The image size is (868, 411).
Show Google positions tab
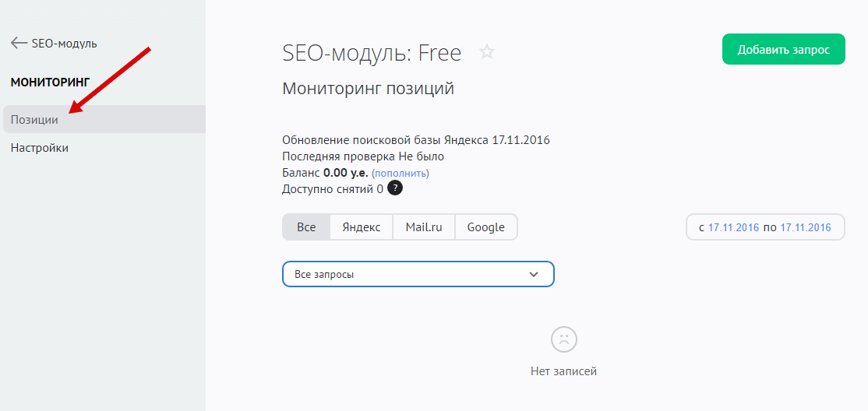[486, 227]
